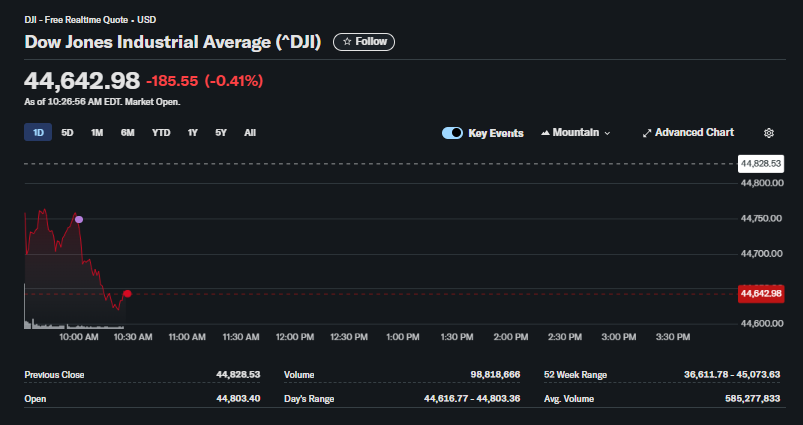Screen dimensions: 803x425
Task: Click the expand arrows icon beside Advanced Chart
Action: tap(647, 133)
